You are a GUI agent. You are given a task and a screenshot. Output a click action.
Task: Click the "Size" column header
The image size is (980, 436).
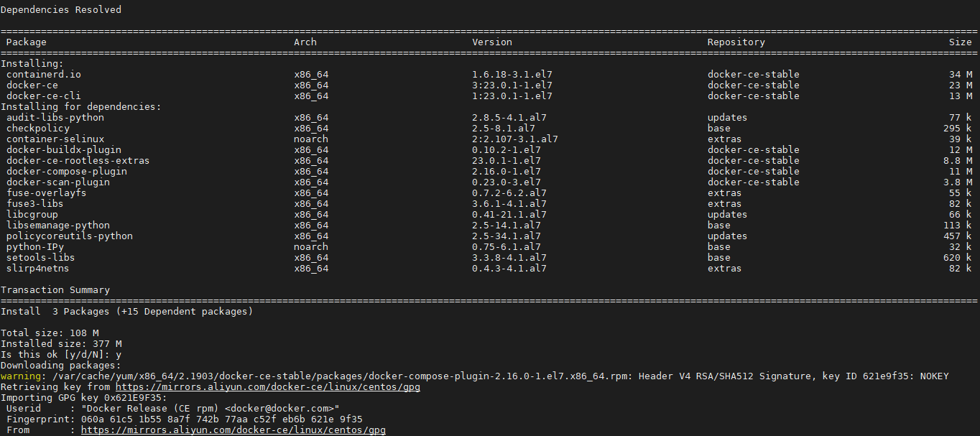(x=960, y=42)
